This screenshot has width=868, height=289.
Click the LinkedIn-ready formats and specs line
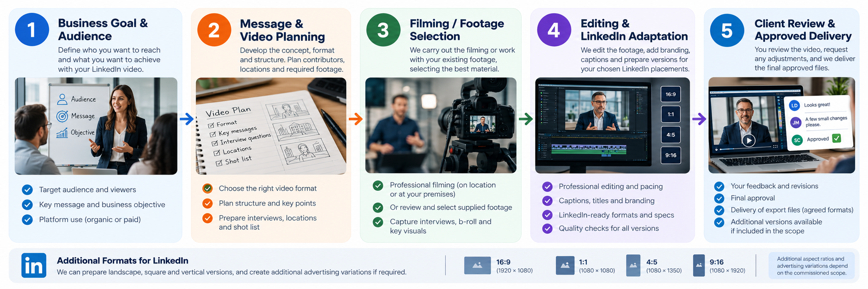pos(616,215)
